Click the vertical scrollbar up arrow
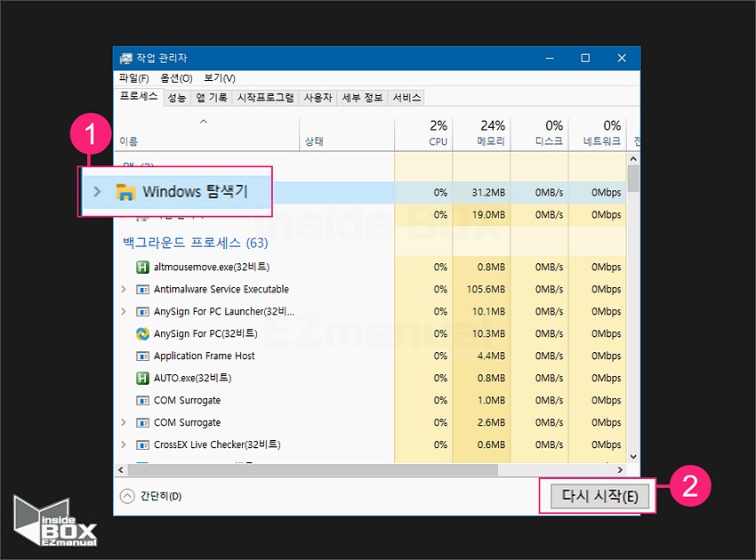Viewport: 756px width, 560px height. tap(633, 158)
